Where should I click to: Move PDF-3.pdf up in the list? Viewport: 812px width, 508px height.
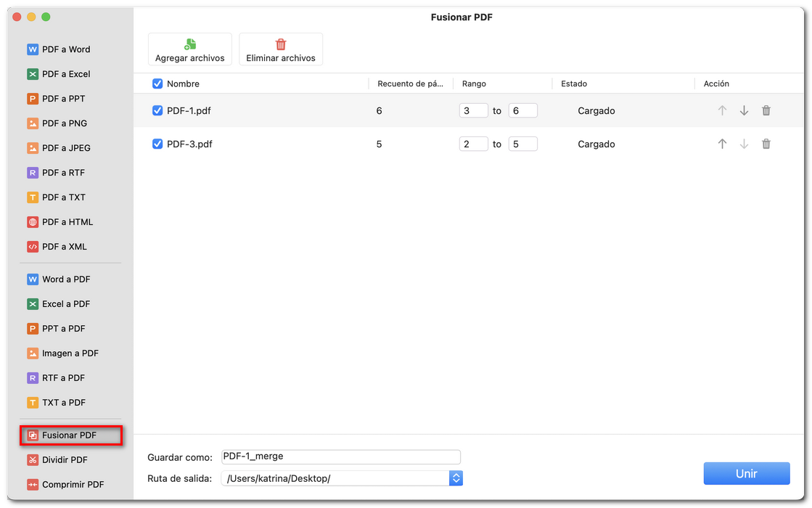click(722, 144)
